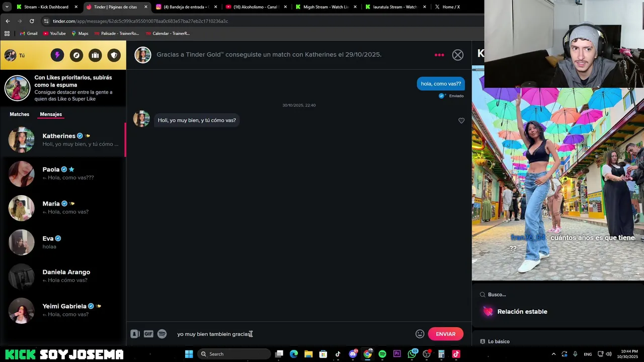Open the site info icon in address bar
644x362 pixels.
point(46,21)
